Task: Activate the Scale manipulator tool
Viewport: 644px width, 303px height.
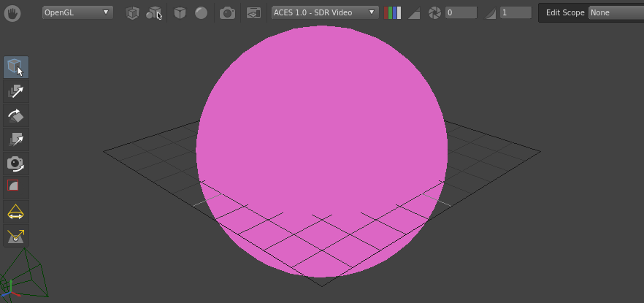Action: click(15, 139)
